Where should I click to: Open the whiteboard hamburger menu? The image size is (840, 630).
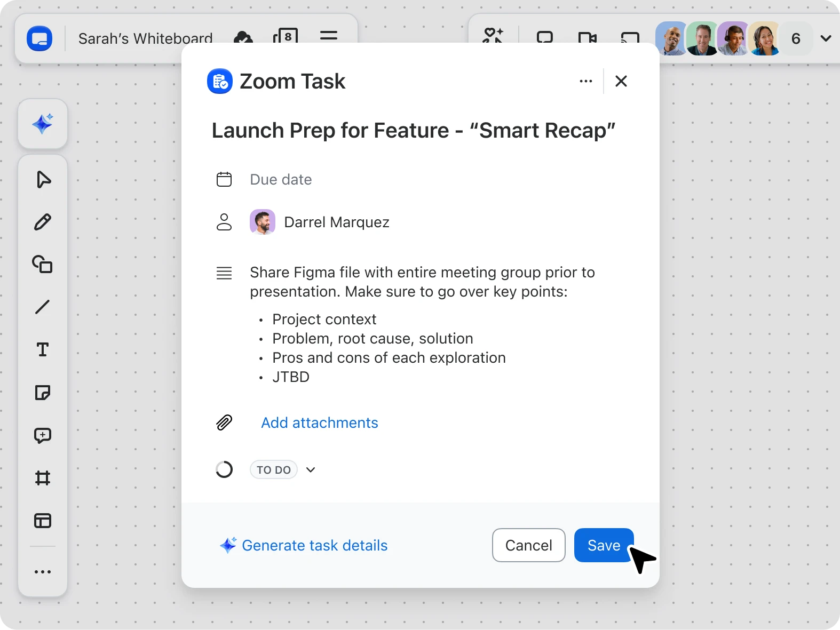(329, 36)
